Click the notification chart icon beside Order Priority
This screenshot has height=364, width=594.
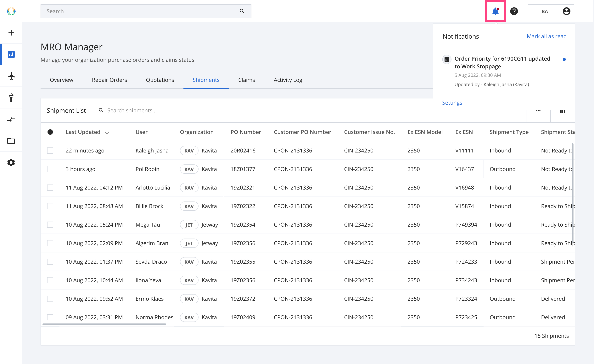(447, 59)
